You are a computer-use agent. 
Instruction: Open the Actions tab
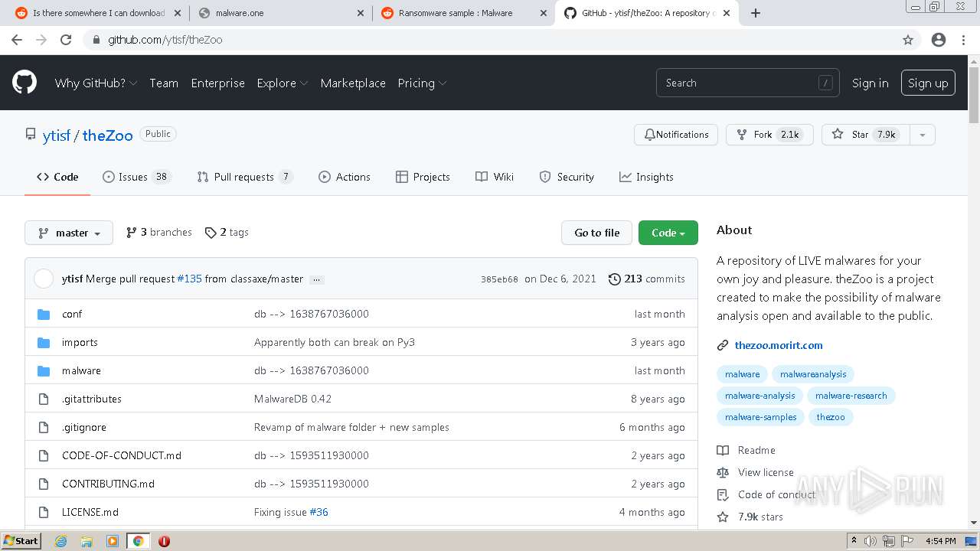(x=345, y=177)
